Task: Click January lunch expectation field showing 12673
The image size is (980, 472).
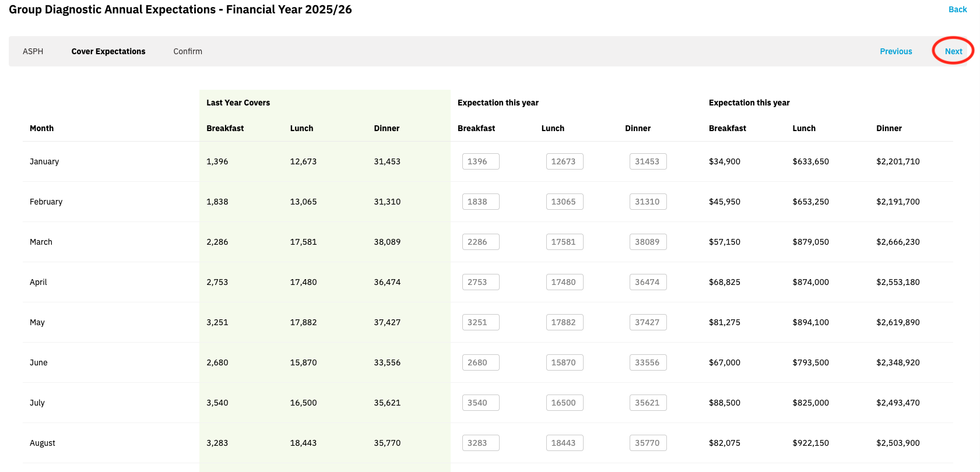Action: point(564,161)
